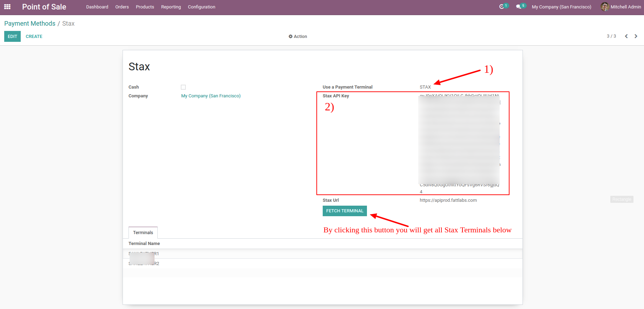Screen dimensions: 644x309
Task: Click the Fetch Terminal button
Action: (x=344, y=211)
